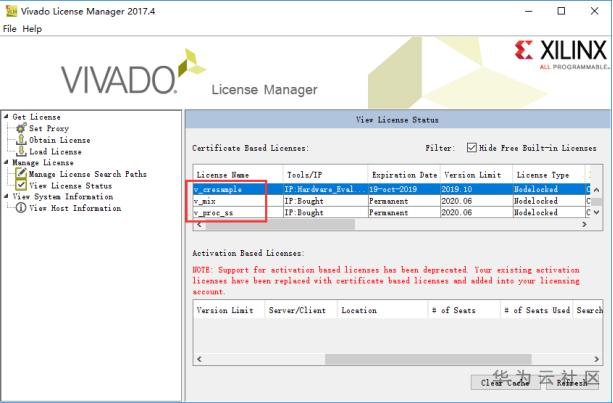Click the License Type column header
Viewport: 613px width, 403px height.
(x=548, y=175)
